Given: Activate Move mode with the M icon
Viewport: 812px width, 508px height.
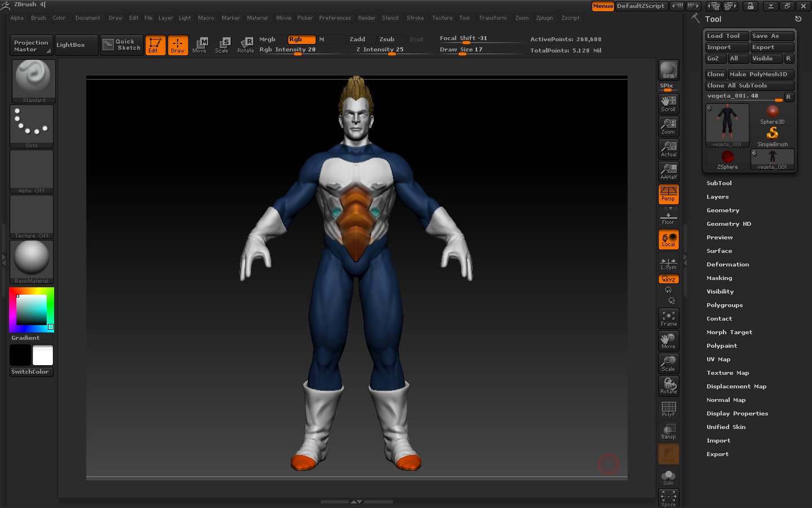Looking at the screenshot, I should (x=200, y=45).
